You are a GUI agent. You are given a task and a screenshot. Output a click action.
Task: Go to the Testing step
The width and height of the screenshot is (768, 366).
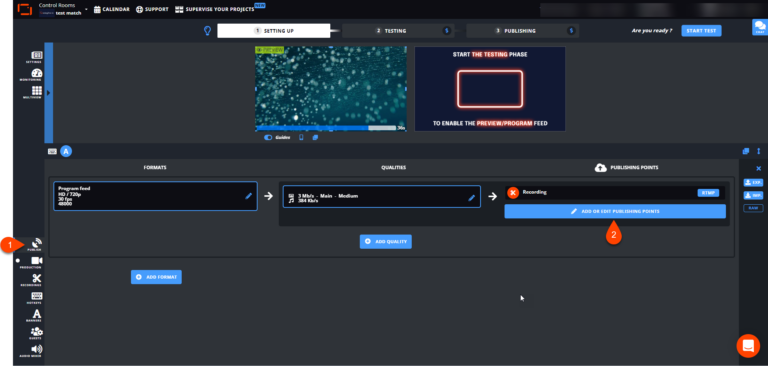pos(397,31)
